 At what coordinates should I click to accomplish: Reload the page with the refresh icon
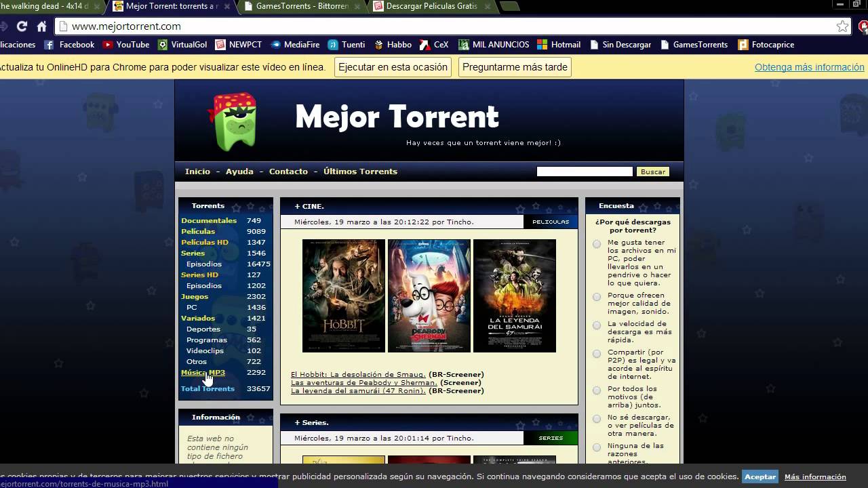point(22,26)
